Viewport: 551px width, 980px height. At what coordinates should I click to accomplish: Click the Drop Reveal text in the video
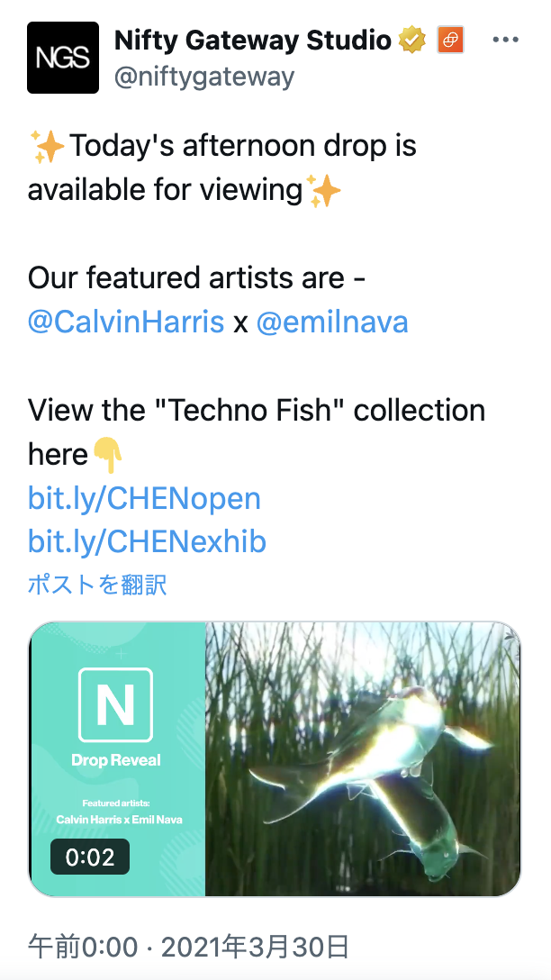coord(116,760)
